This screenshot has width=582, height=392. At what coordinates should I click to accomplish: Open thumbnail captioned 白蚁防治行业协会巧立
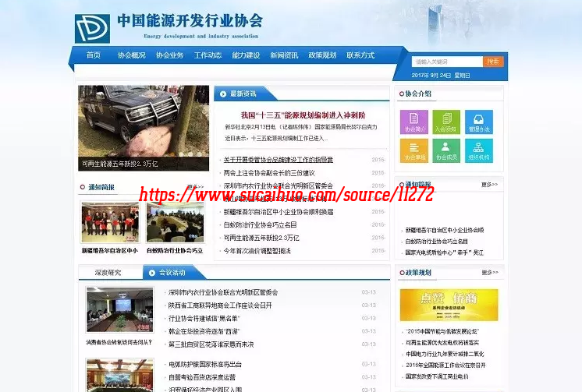(175, 223)
